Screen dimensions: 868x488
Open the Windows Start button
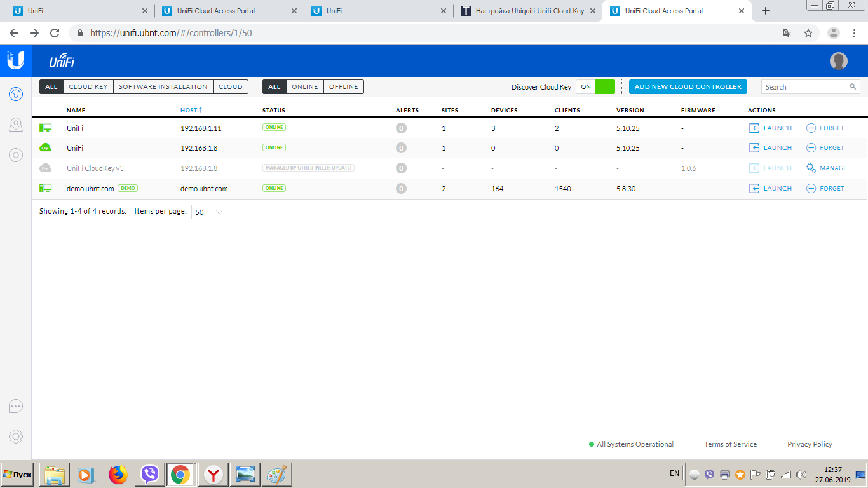pos(17,475)
